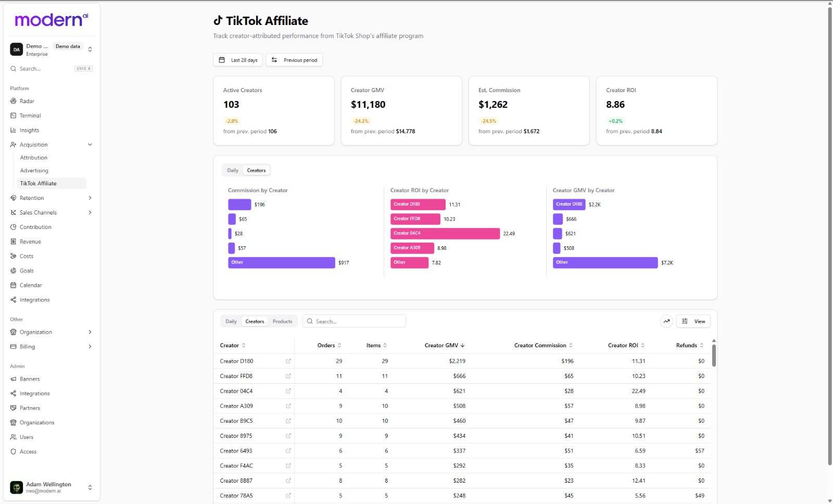Switch the table to the Products tab
This screenshot has height=504, width=833.
pos(282,321)
